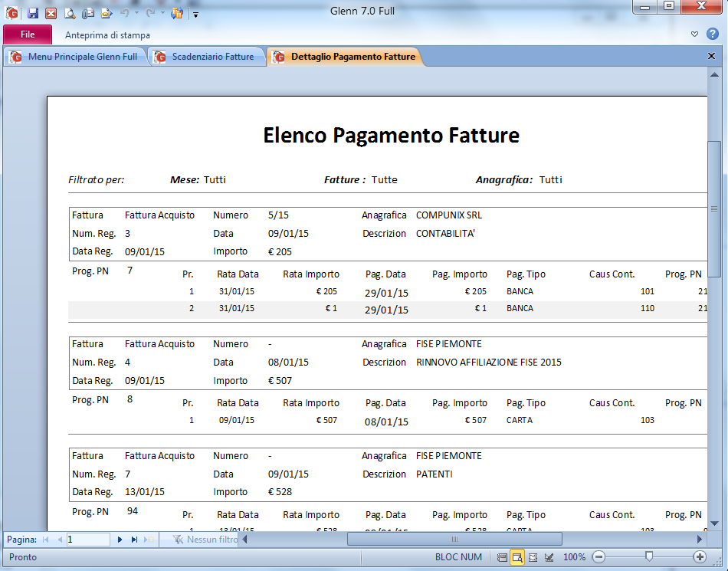Open the redo history dropdown arrow
The image size is (728, 571).
[162, 13]
